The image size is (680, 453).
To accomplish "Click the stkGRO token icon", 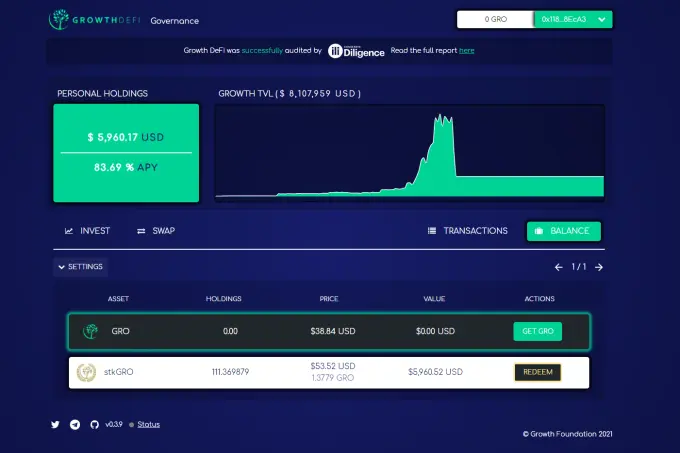I will click(x=86, y=372).
